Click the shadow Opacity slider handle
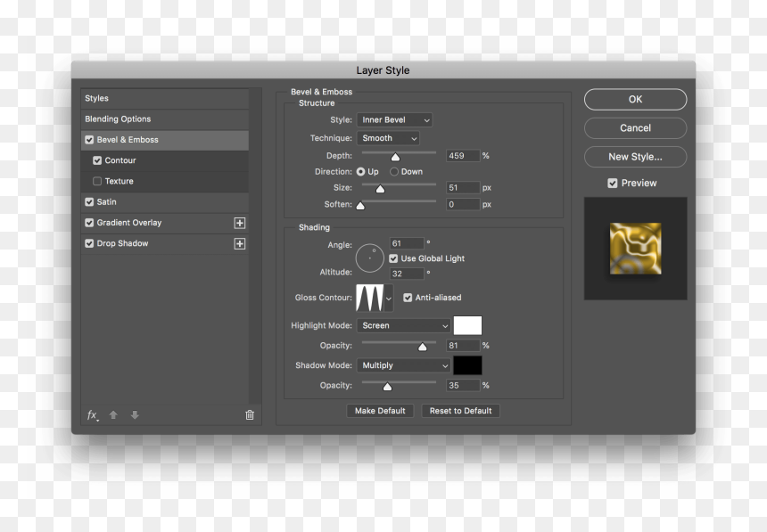This screenshot has height=532, width=767. click(x=387, y=387)
